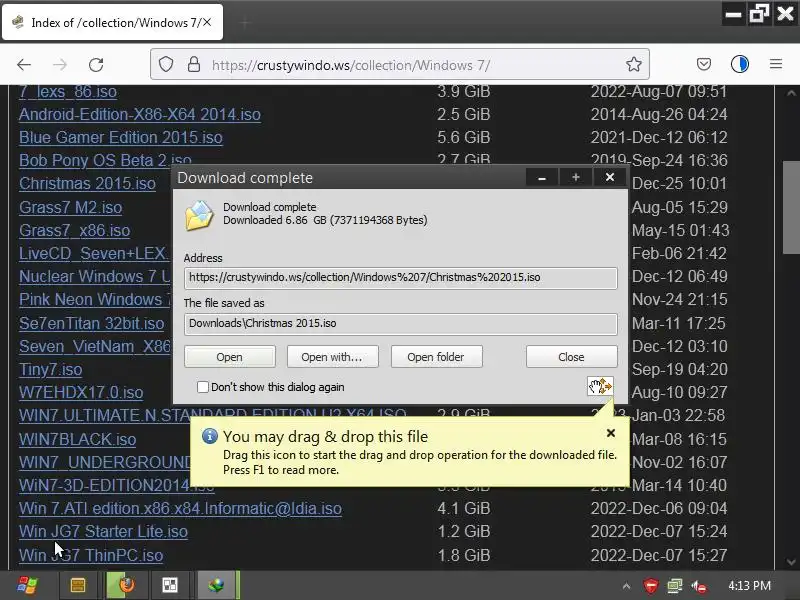Open WIN7BLACK.iso link
Viewport: 800px width, 600px height.
pos(78,439)
